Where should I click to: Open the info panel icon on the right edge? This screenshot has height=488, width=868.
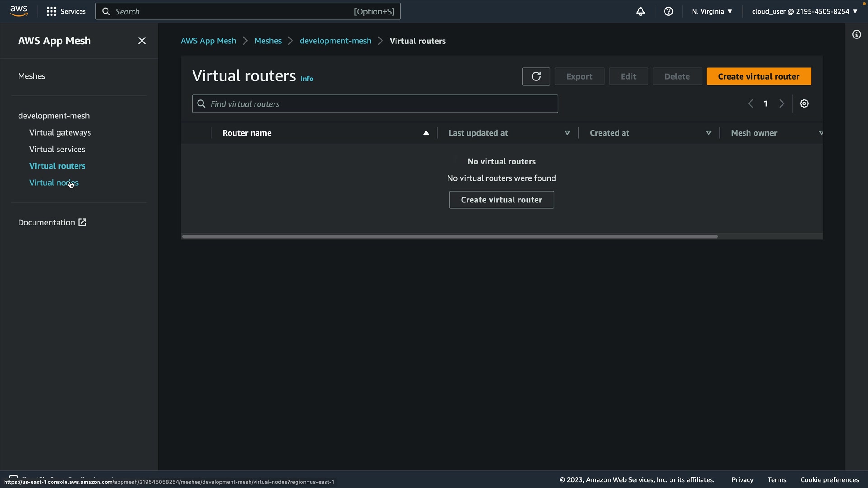856,34
